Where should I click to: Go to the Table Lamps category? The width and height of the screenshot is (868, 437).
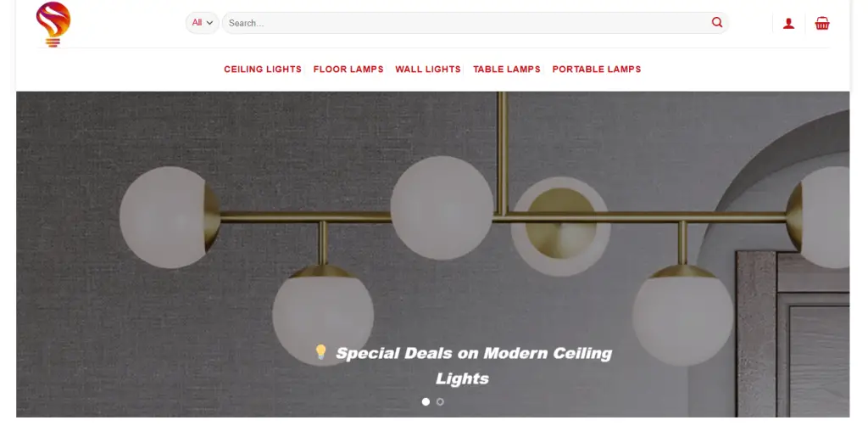pyautogui.click(x=507, y=70)
